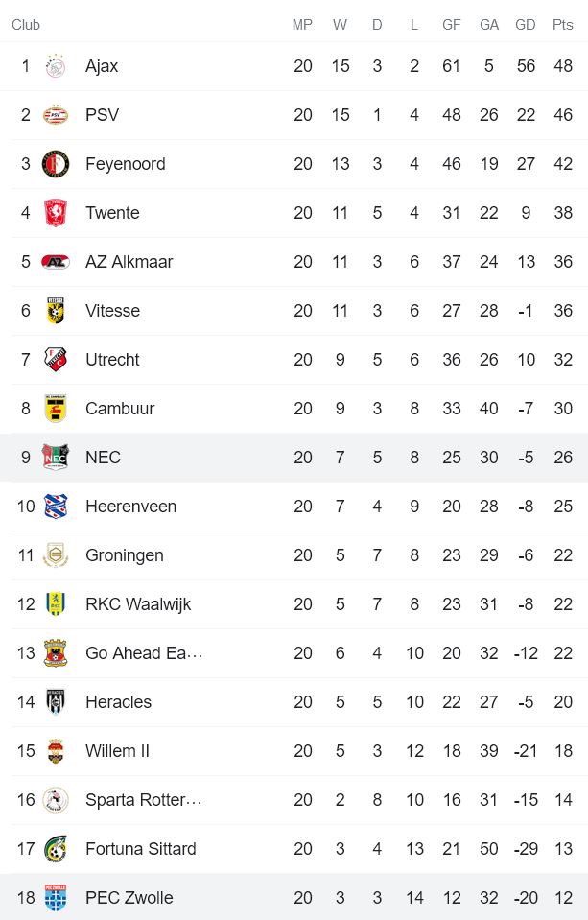Open Willem II team name
This screenshot has height=920, width=588.
pyautogui.click(x=117, y=751)
